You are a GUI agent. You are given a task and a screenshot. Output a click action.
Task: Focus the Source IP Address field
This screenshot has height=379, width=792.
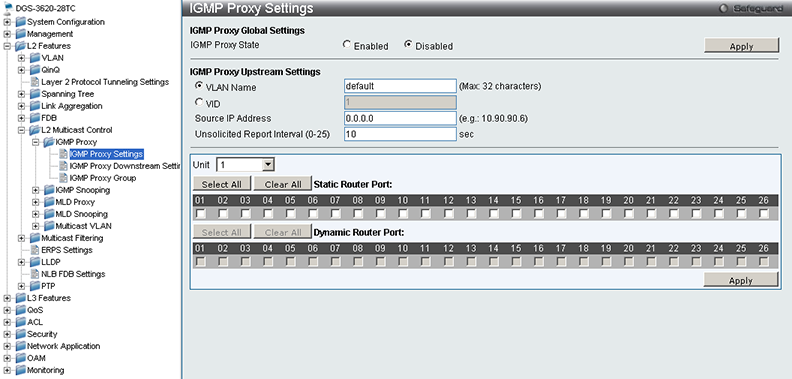tap(400, 118)
